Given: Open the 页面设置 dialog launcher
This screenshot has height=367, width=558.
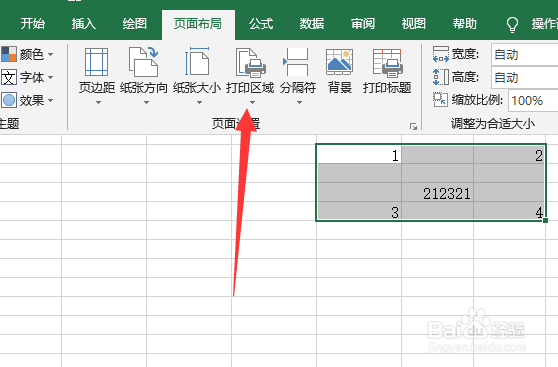Looking at the screenshot, I should 413,126.
